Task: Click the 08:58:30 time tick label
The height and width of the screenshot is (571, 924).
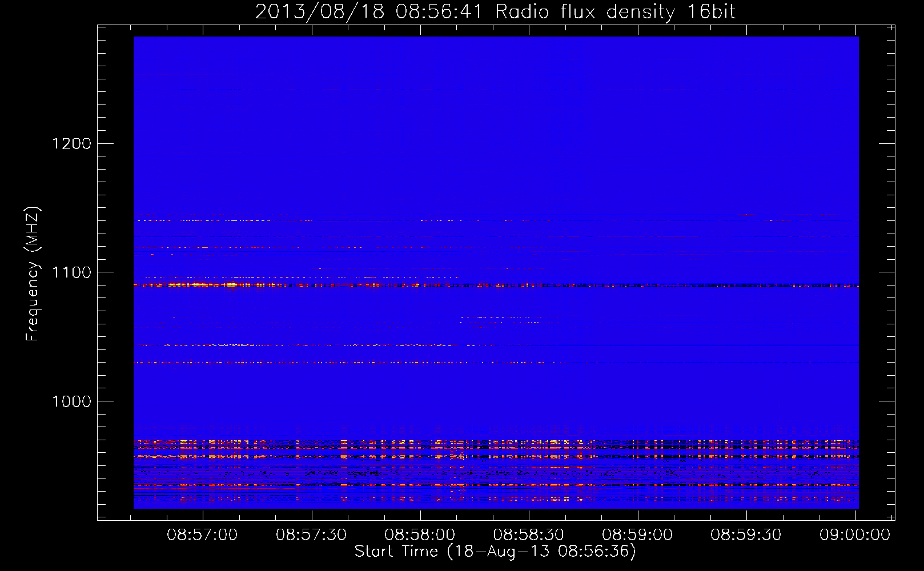Action: [529, 535]
